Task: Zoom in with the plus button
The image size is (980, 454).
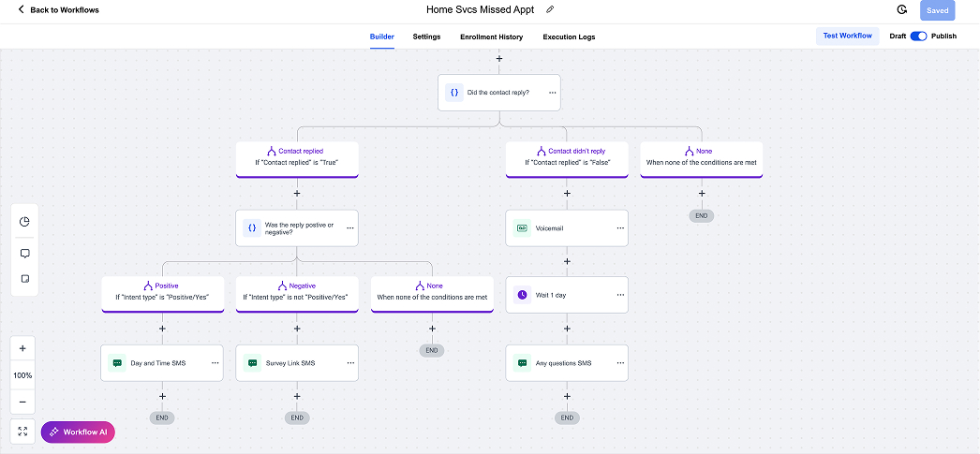Action: 22,348
